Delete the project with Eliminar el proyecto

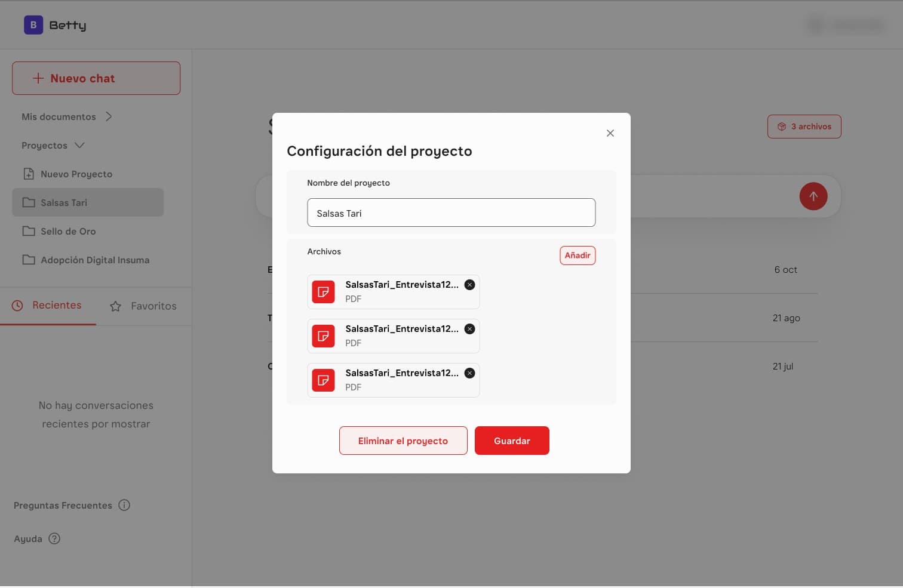point(403,441)
